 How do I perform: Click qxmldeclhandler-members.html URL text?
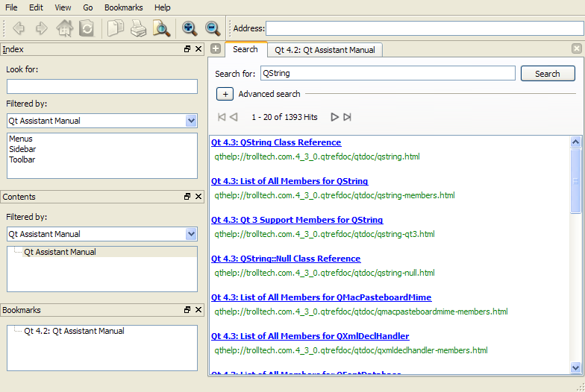pyautogui.click(x=351, y=350)
